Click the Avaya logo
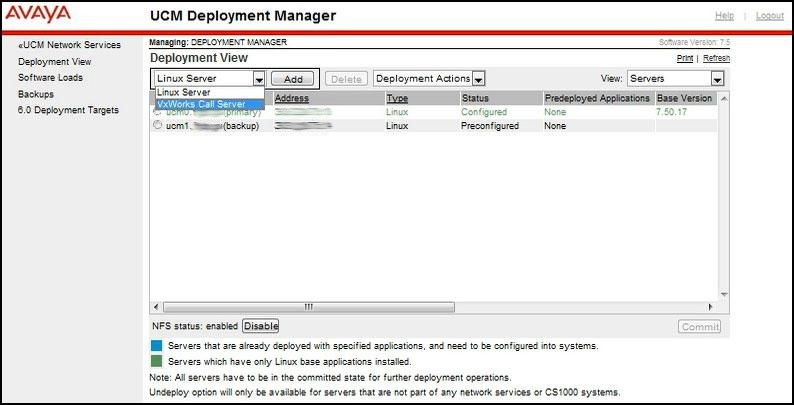This screenshot has height=405, width=794. [x=38, y=14]
